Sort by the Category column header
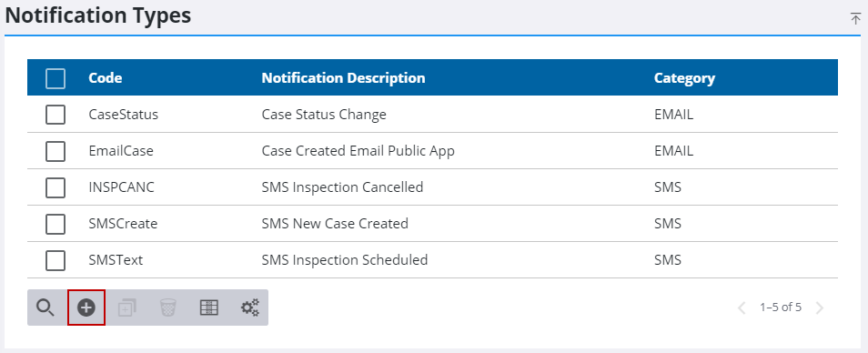This screenshot has width=868, height=353. click(x=684, y=78)
